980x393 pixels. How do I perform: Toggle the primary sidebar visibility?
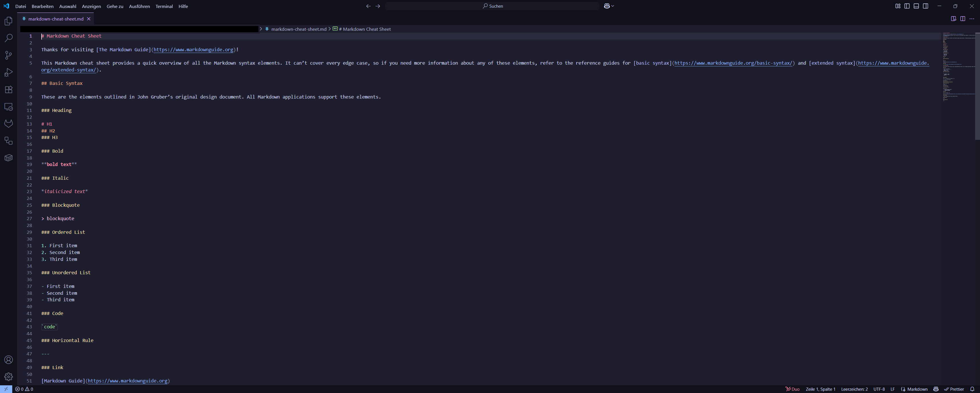907,6
